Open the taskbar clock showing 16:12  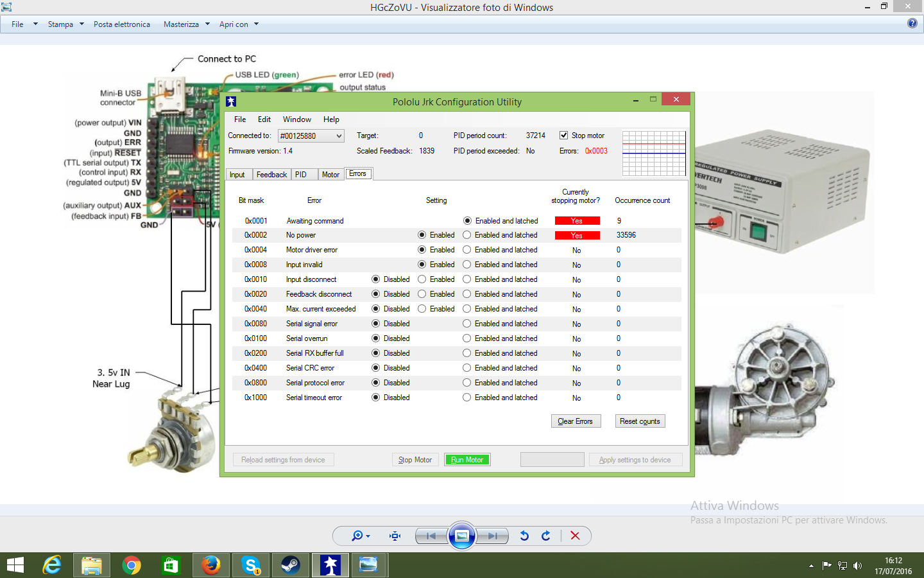[893, 566]
